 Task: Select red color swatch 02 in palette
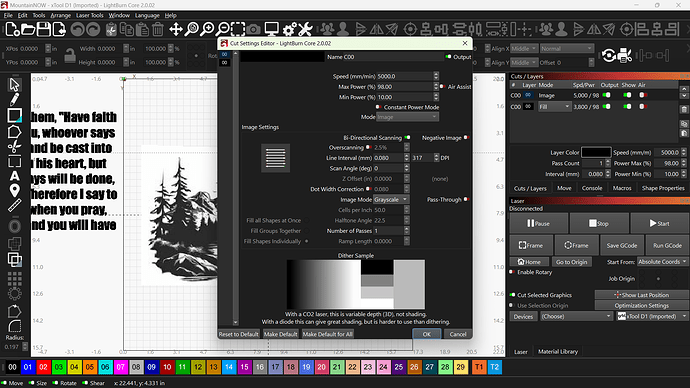click(43, 367)
